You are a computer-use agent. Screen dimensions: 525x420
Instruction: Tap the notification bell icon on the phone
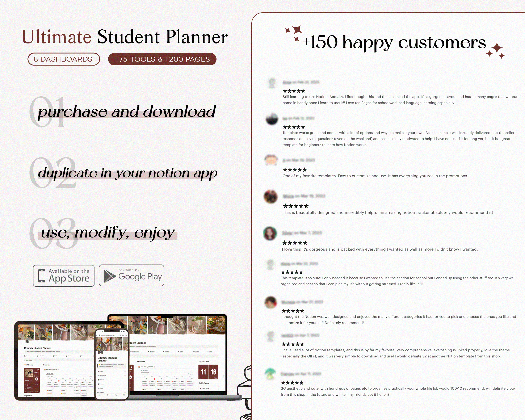point(116,395)
